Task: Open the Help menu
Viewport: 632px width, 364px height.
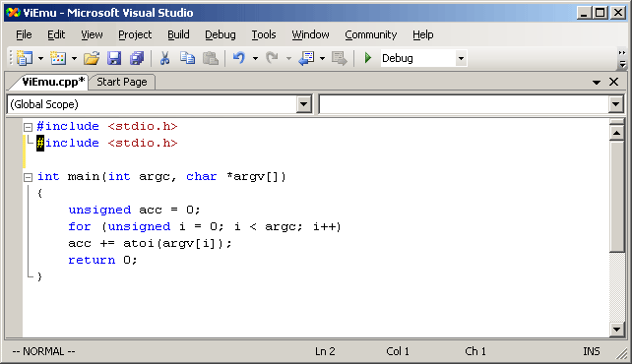Action: [423, 35]
